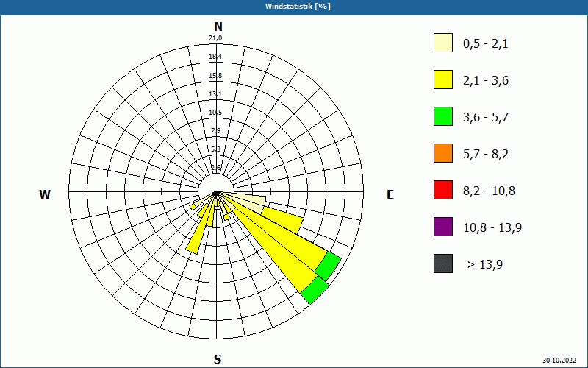588x368 pixels.
Task: Click the Windstatistik [%] title
Action: click(x=298, y=7)
